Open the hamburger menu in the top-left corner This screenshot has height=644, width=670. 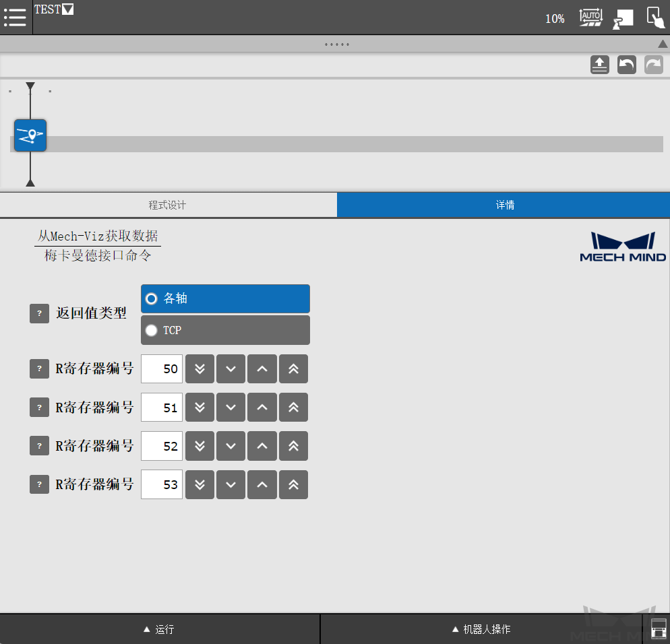(15, 18)
